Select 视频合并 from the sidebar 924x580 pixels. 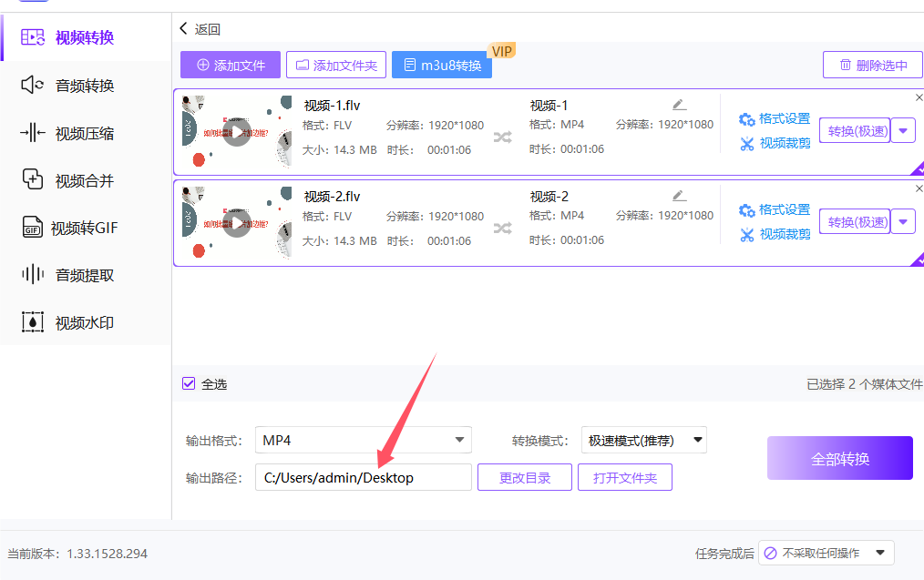[x=86, y=180]
